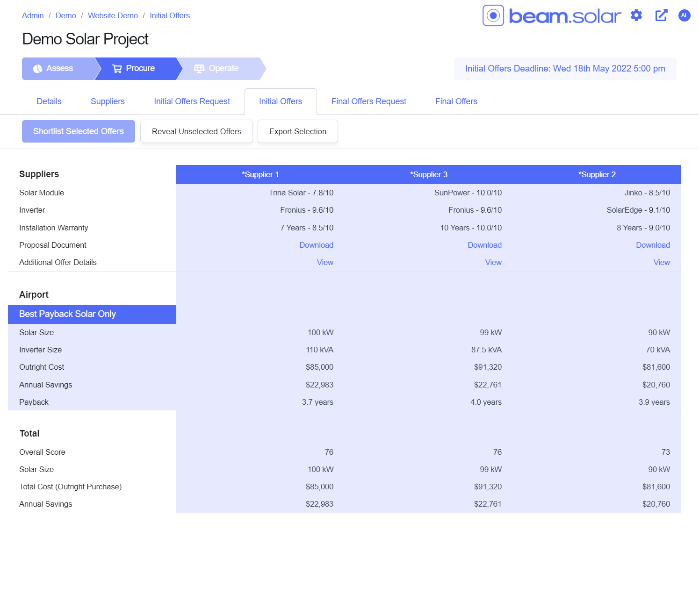This screenshot has height=616, width=699.
Task: Open the settings gear icon
Action: (636, 15)
